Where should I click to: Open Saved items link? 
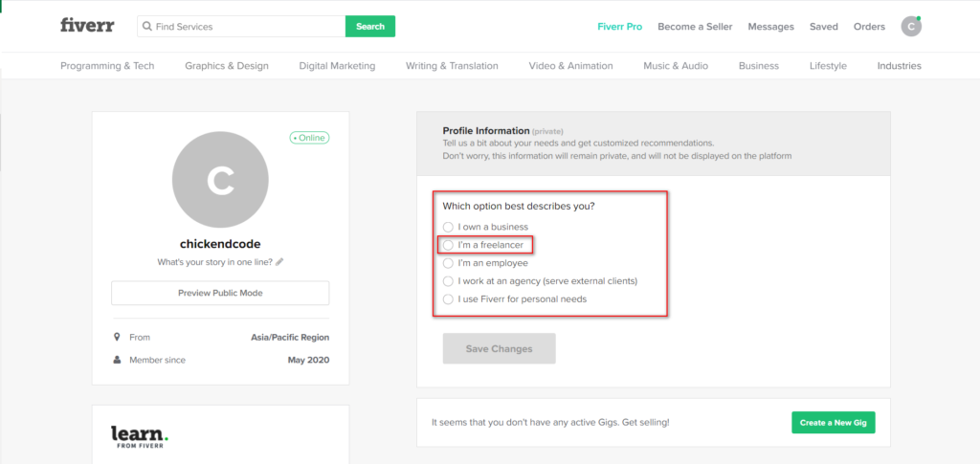824,27
